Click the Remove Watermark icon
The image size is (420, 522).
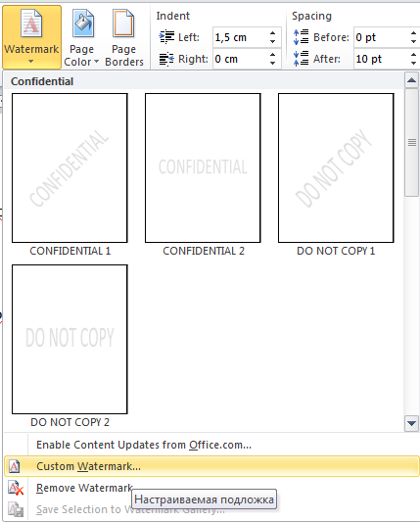tap(16, 488)
